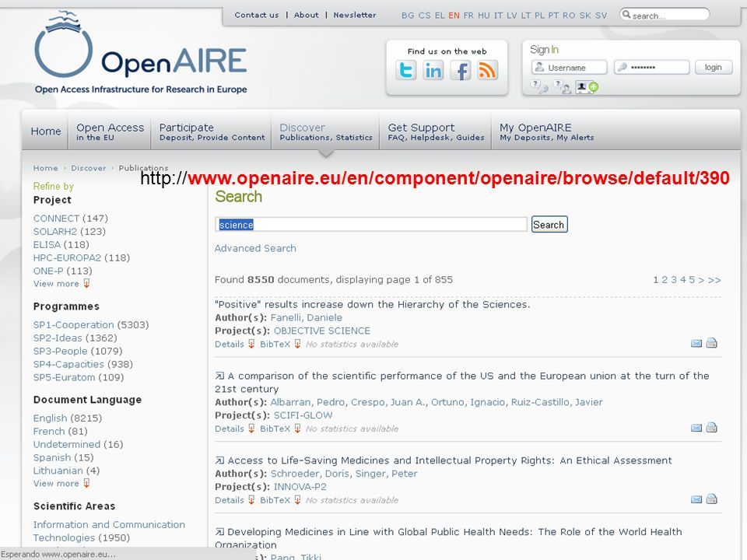
Task: Email the Fanelli Hierarchy of Sciences result
Action: (696, 343)
